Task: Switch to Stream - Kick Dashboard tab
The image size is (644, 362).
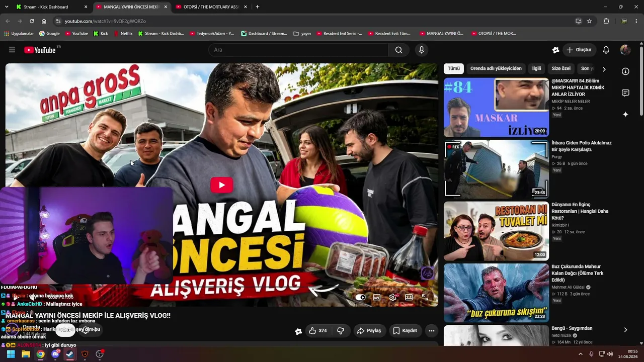Action: coord(51,7)
